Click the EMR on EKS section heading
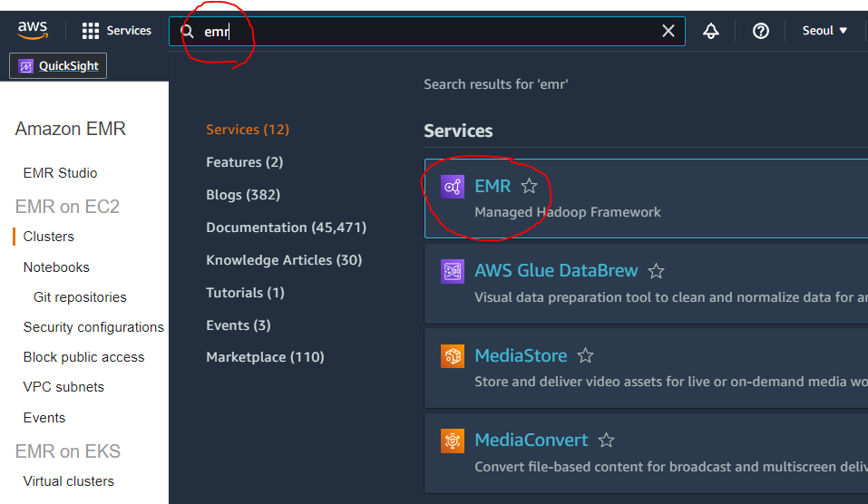 point(67,451)
